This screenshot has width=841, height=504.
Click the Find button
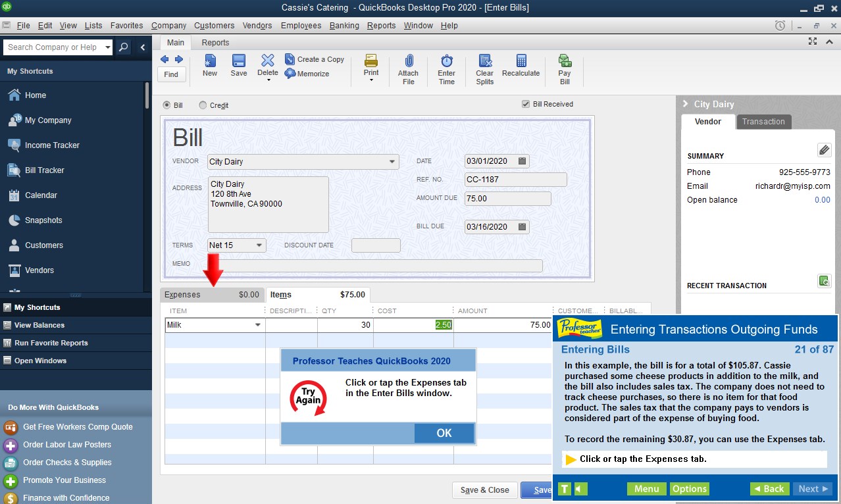(x=171, y=74)
